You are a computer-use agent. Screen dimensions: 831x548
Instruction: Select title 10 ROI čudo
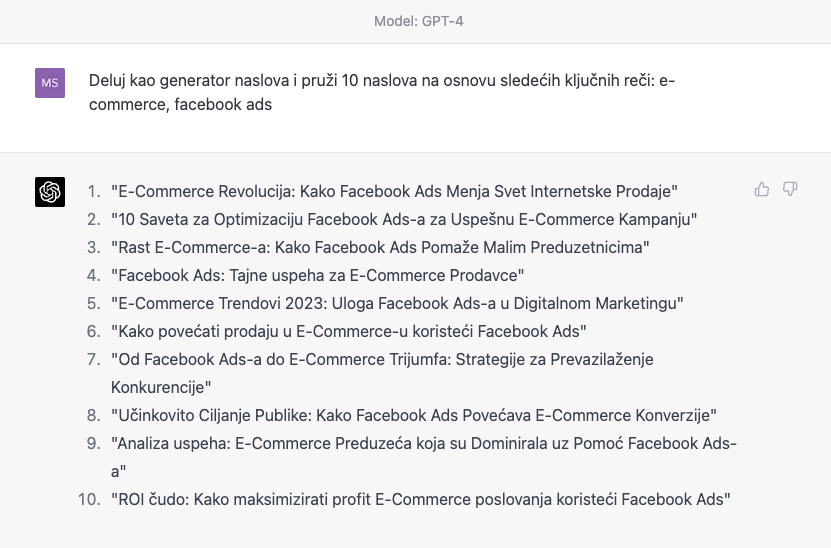pyautogui.click(x=421, y=500)
